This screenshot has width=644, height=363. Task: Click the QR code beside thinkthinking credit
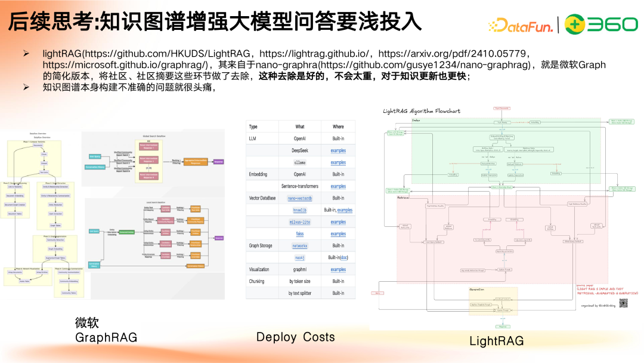pos(624,304)
